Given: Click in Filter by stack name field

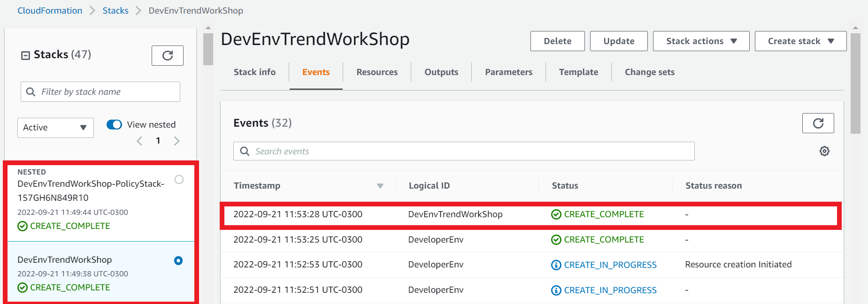Looking at the screenshot, I should (100, 92).
